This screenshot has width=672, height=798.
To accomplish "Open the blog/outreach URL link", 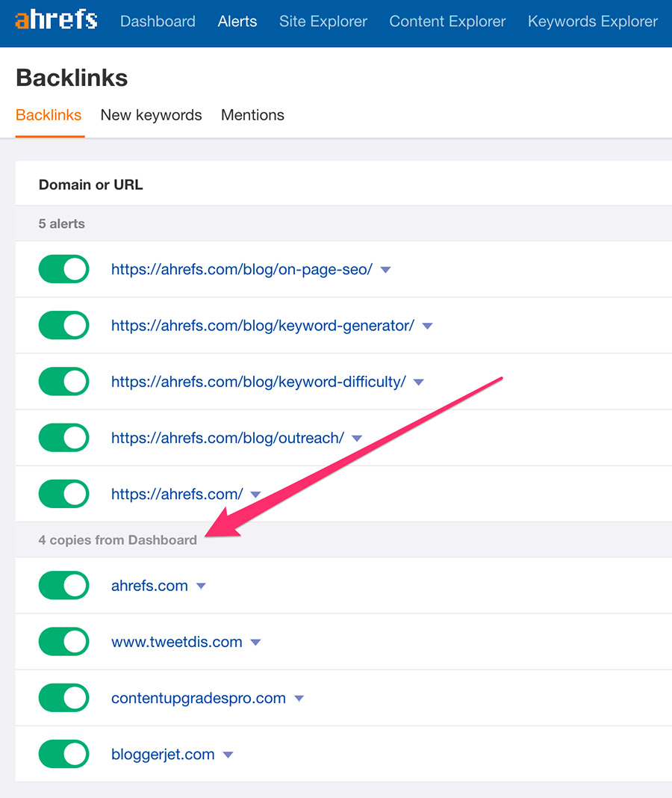I will [227, 438].
